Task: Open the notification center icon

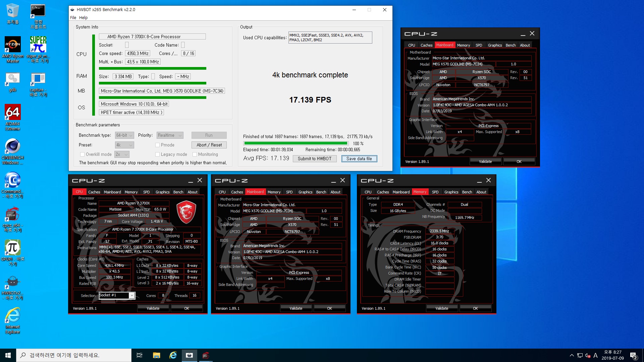Action: coord(634,355)
